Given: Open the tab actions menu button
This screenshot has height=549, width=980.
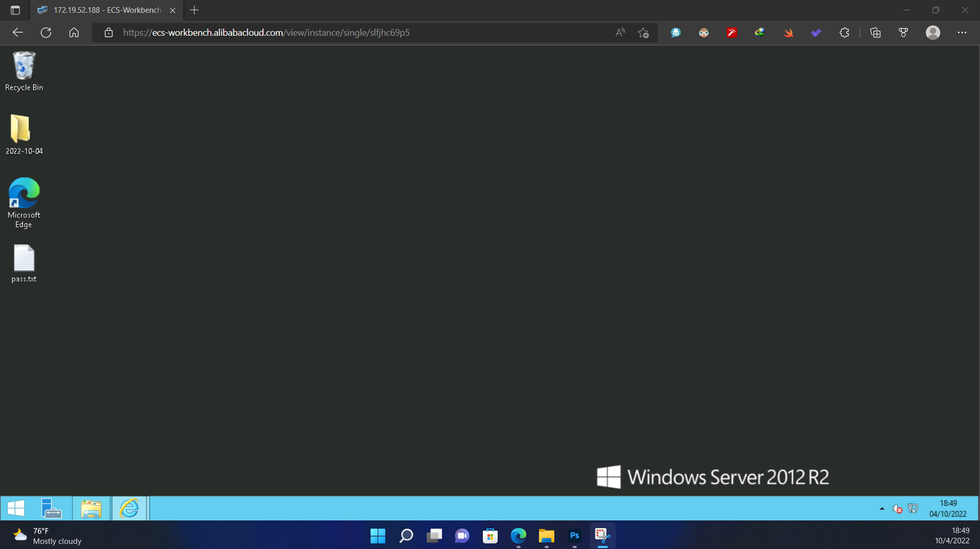Looking at the screenshot, I should (x=15, y=10).
